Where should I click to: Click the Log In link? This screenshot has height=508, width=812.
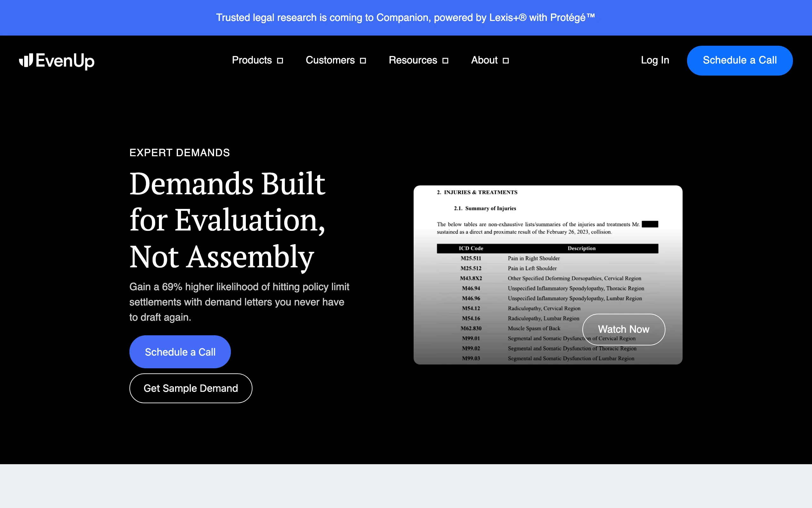click(655, 60)
